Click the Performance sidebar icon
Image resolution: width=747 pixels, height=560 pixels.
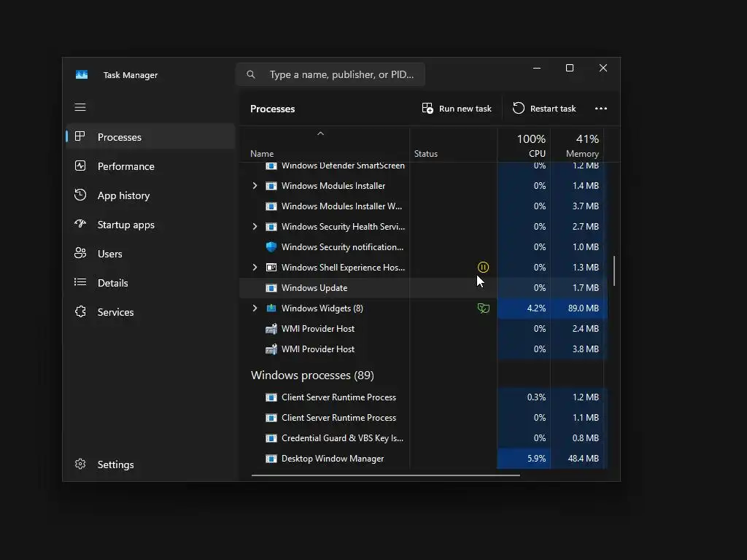pos(80,166)
